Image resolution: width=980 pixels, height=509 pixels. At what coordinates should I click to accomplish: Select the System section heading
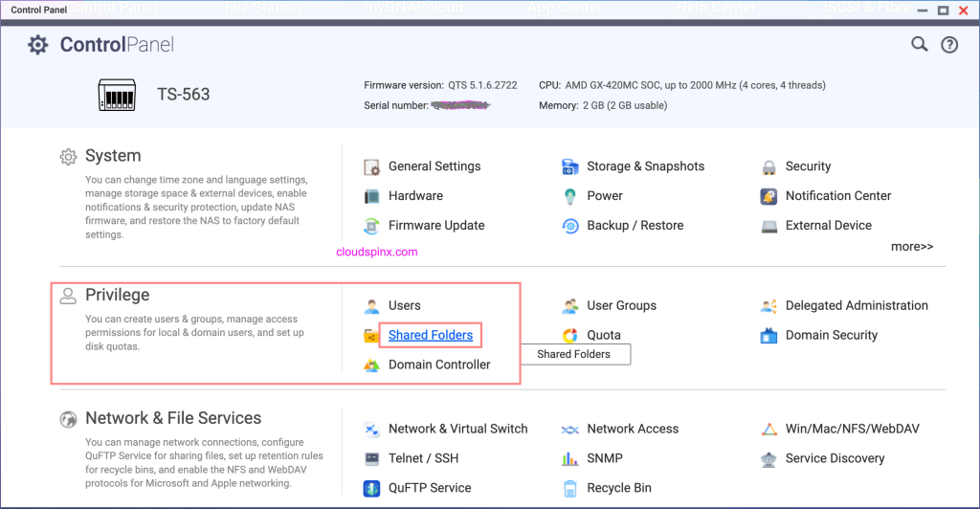click(x=113, y=156)
